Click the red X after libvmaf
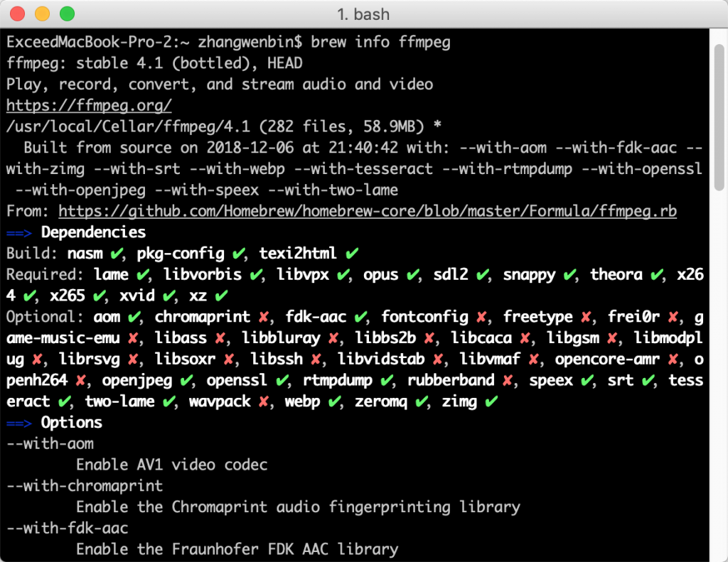This screenshot has width=728, height=562. 534,360
